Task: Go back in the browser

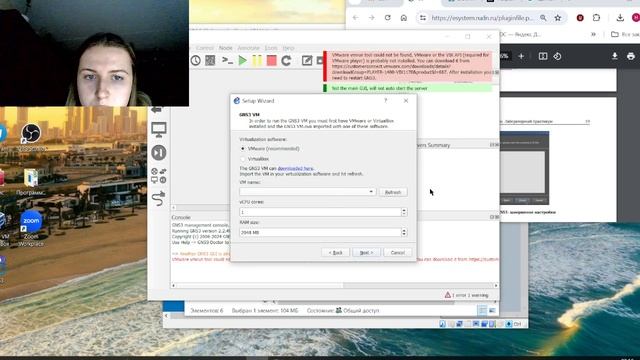Action: pyautogui.click(x=356, y=18)
